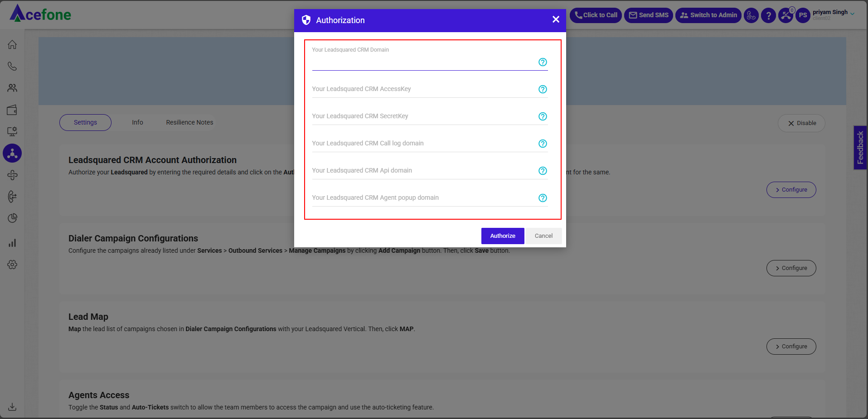Click the Authorize button
This screenshot has height=419, width=868.
[503, 236]
